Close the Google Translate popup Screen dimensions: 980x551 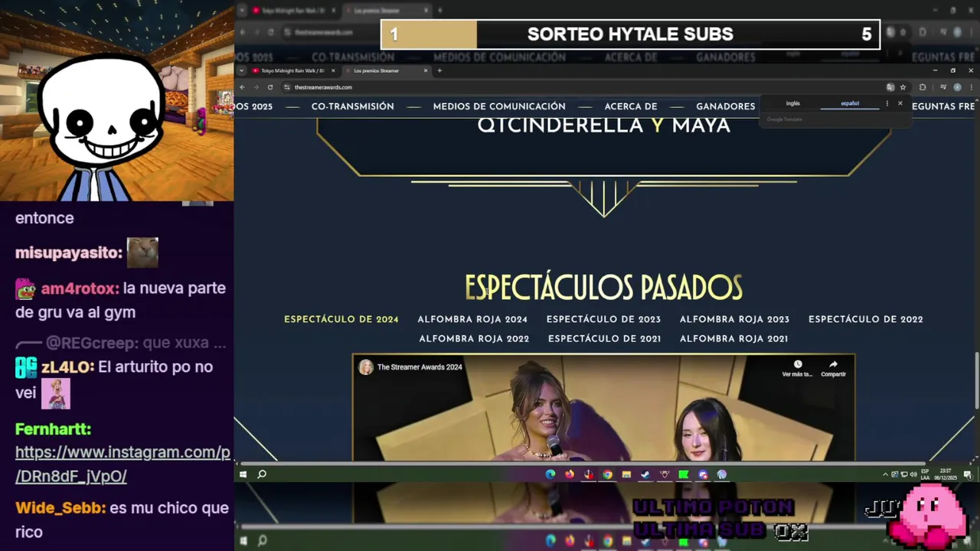click(x=900, y=103)
